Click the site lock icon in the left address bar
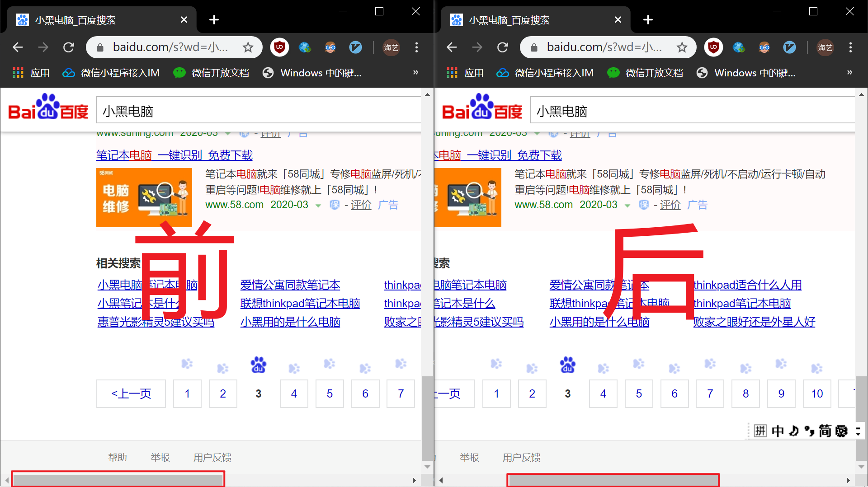This screenshot has width=868, height=487. click(x=100, y=47)
